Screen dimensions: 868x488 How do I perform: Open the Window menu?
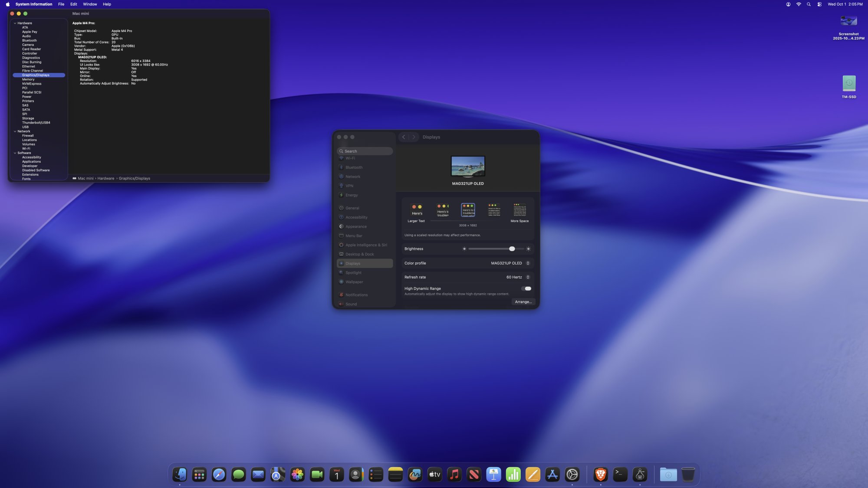[x=90, y=4]
